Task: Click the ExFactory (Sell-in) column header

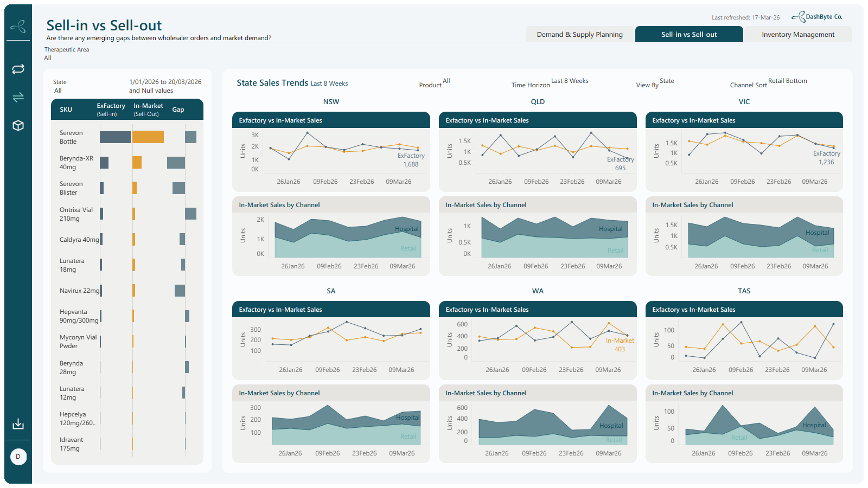Action: [x=111, y=110]
